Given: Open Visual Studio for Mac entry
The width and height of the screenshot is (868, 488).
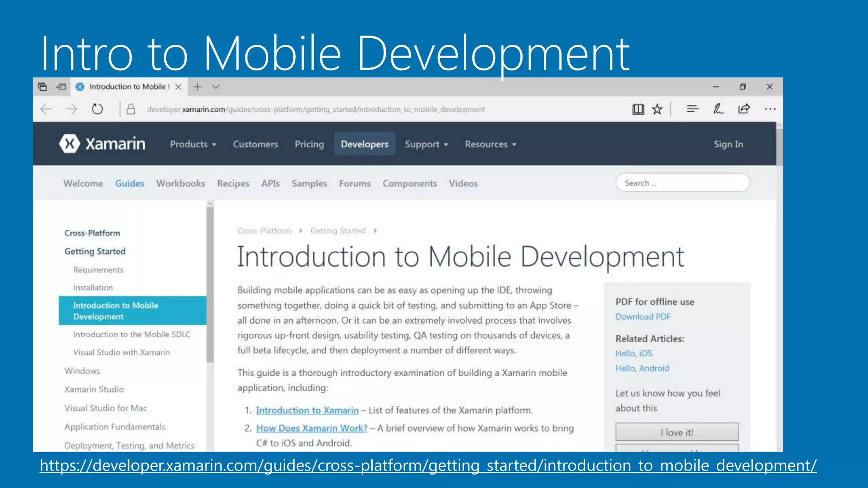Looking at the screenshot, I should 106,408.
